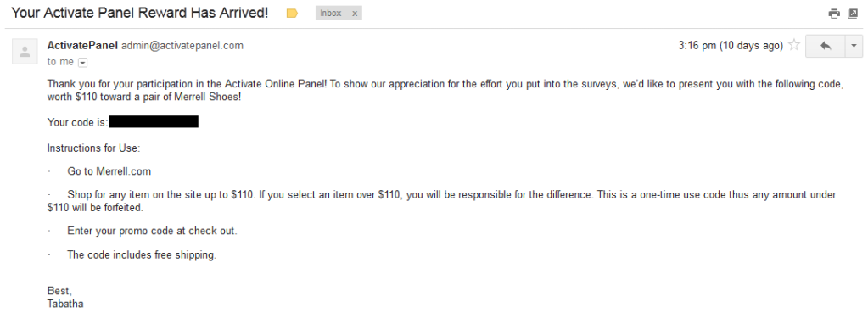This screenshot has width=868, height=313.
Task: Toggle the yellow importance marker
Action: [x=292, y=14]
